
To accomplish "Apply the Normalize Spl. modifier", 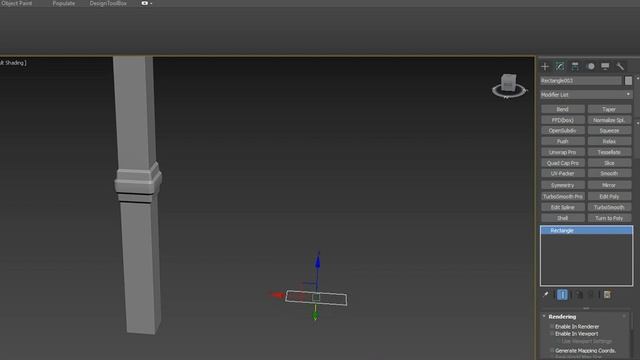I will pyautogui.click(x=609, y=120).
